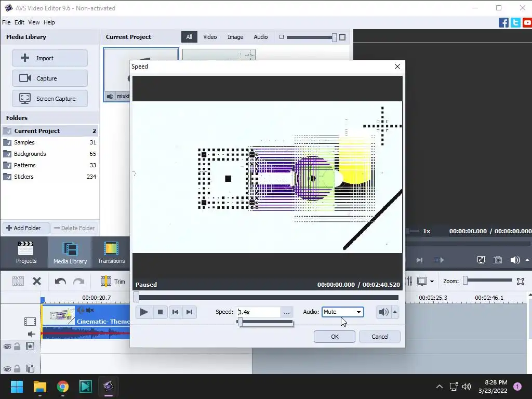Viewport: 532px width, 399px height.
Task: Open the Edit menu
Action: [19, 22]
